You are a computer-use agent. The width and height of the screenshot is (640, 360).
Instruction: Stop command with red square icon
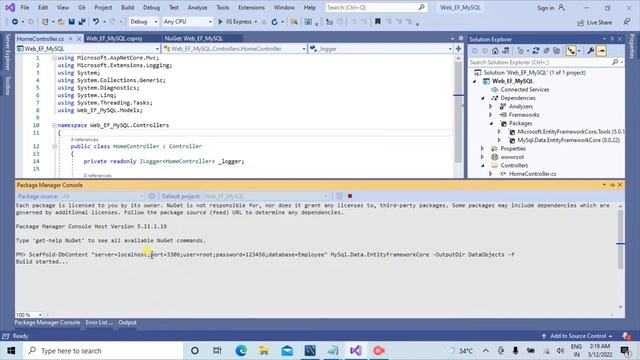(350, 196)
